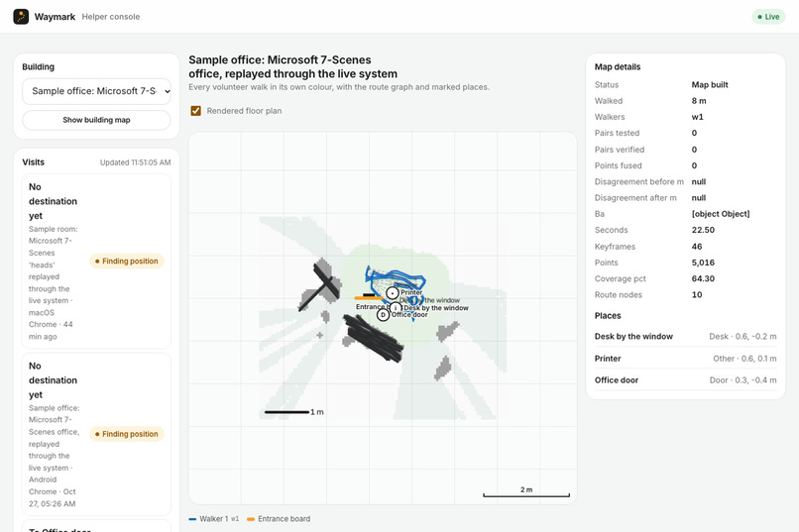799x532 pixels.
Task: Select the Office door place row
Action: coord(685,380)
